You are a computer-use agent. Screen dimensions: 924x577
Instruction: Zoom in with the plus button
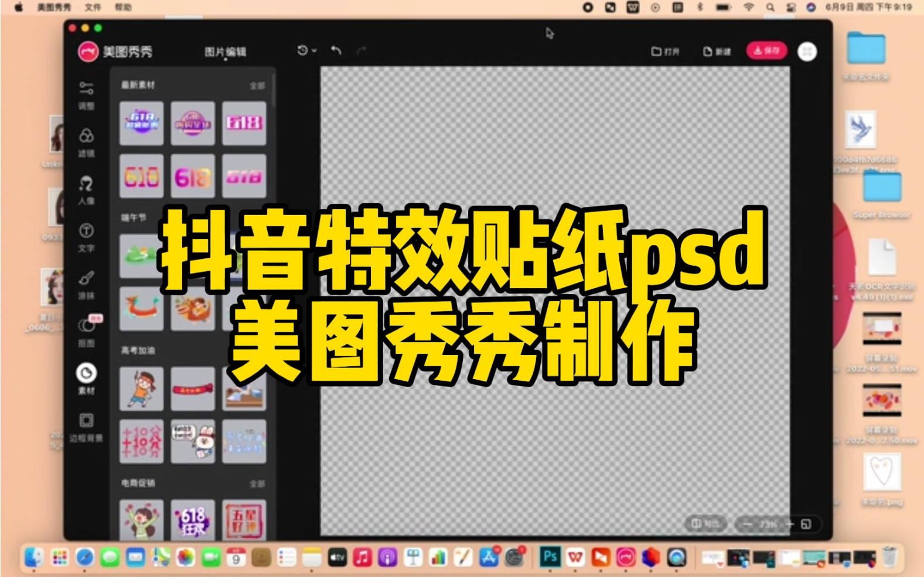(789, 524)
